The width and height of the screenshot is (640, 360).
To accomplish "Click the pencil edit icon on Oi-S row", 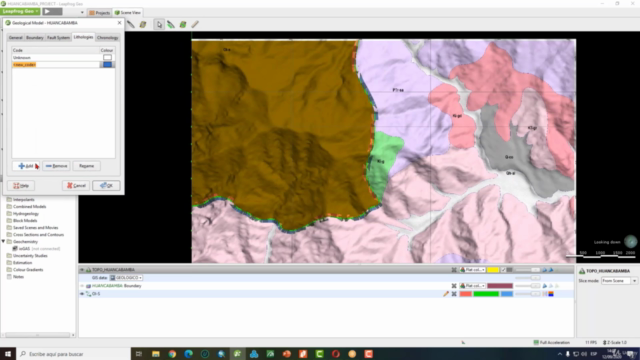I will [446, 294].
